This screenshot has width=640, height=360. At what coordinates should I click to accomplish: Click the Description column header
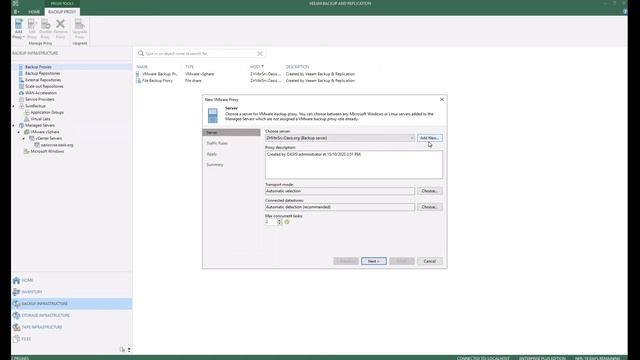pos(298,67)
